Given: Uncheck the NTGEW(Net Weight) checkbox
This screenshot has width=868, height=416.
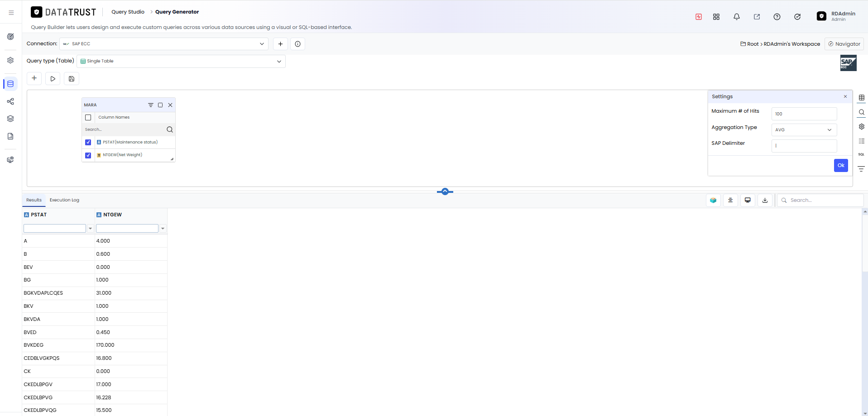Looking at the screenshot, I should pos(88,155).
